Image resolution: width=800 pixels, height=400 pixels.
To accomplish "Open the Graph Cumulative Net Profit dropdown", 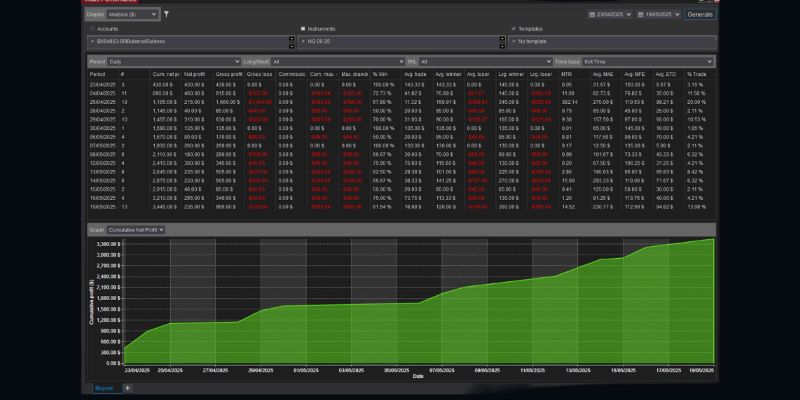I will pos(136,230).
